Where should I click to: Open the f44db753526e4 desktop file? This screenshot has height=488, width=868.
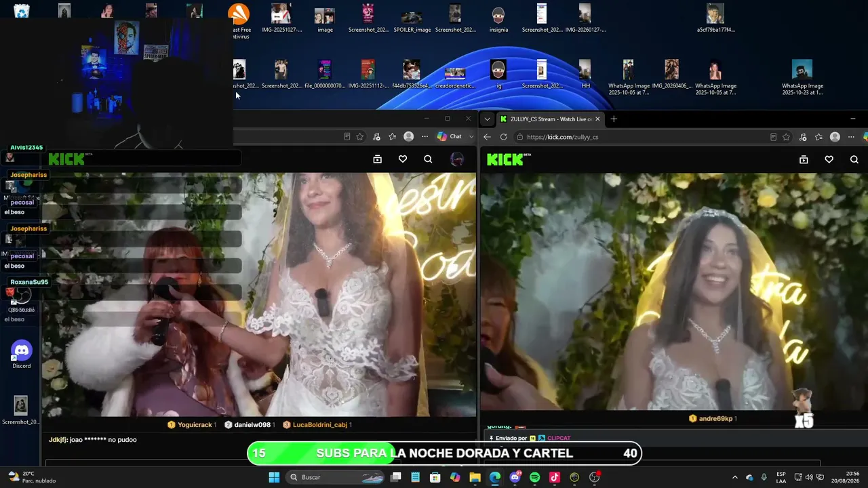coord(412,75)
